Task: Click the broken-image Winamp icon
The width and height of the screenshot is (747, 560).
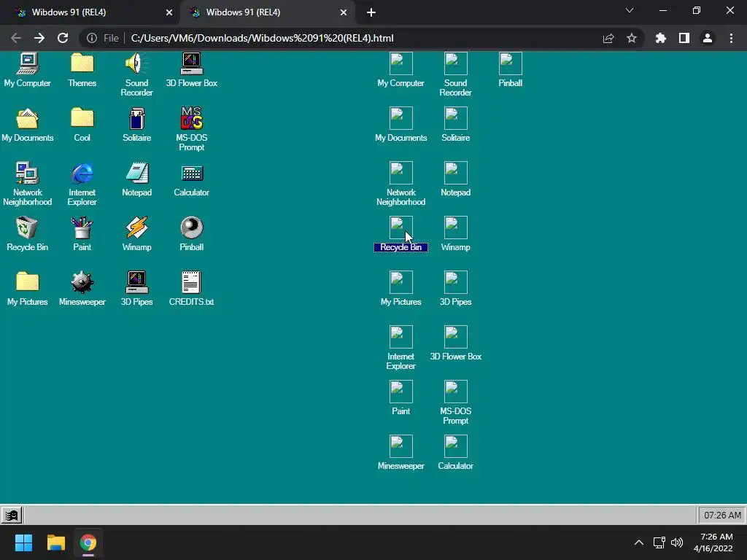Action: [455, 227]
